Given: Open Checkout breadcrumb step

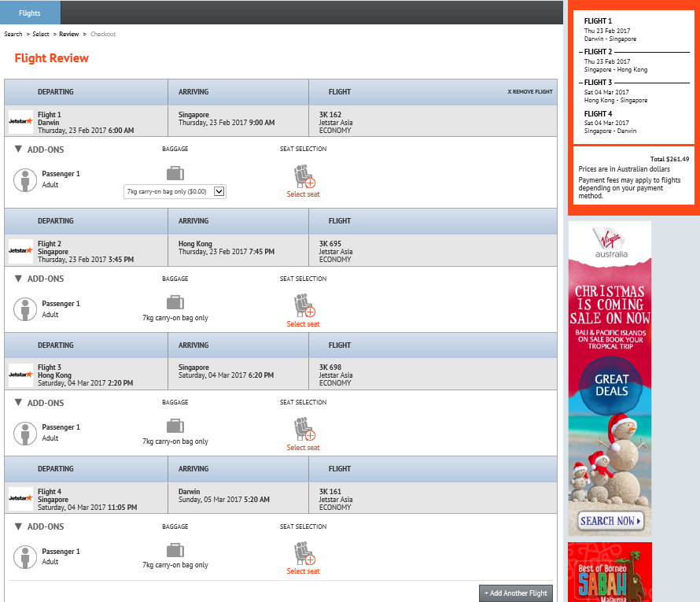Looking at the screenshot, I should (x=103, y=34).
